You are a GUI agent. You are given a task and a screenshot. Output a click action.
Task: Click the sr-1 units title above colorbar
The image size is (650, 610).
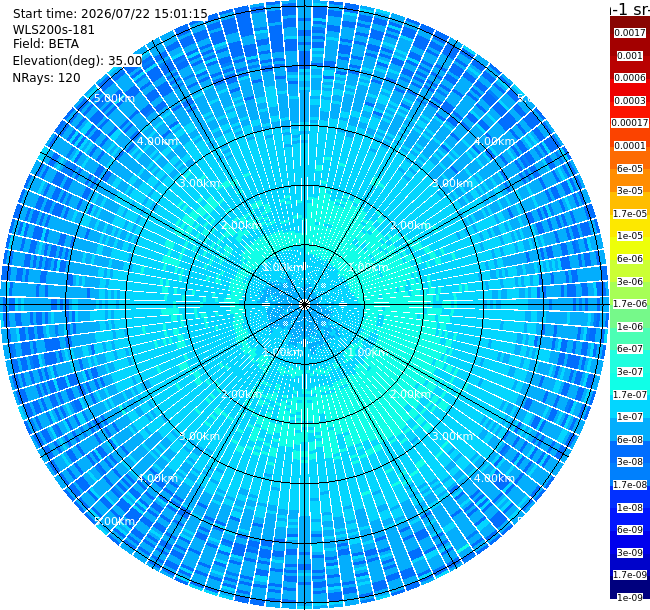click(x=631, y=9)
